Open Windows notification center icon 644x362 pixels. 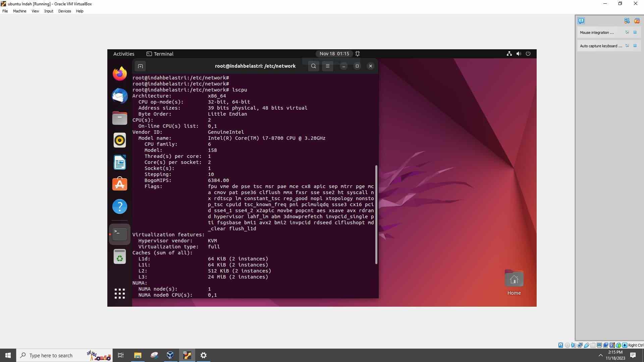click(x=633, y=355)
